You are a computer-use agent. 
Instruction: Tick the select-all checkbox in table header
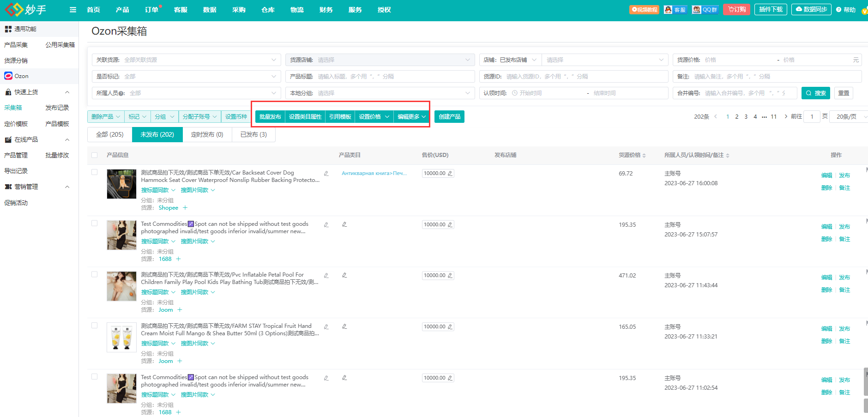95,155
